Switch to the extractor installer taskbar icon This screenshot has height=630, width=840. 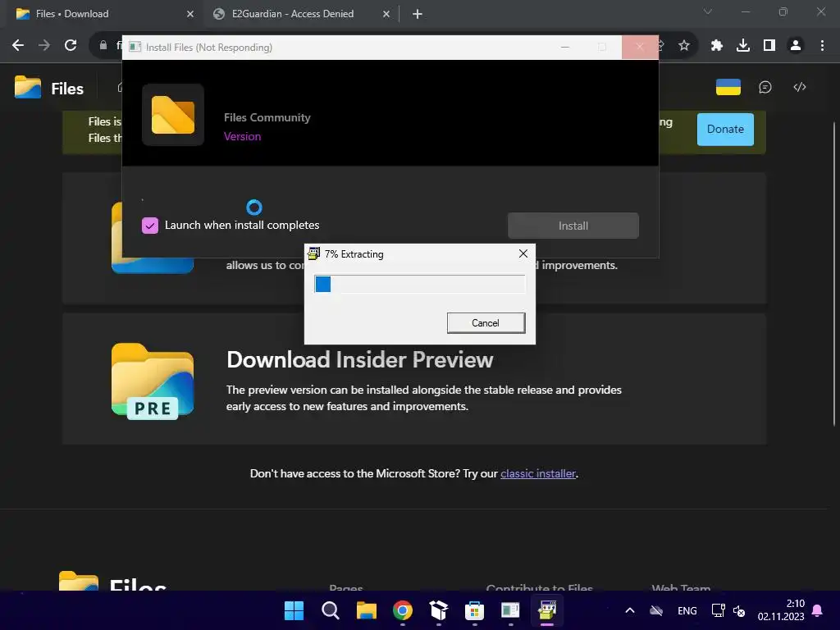point(547,610)
